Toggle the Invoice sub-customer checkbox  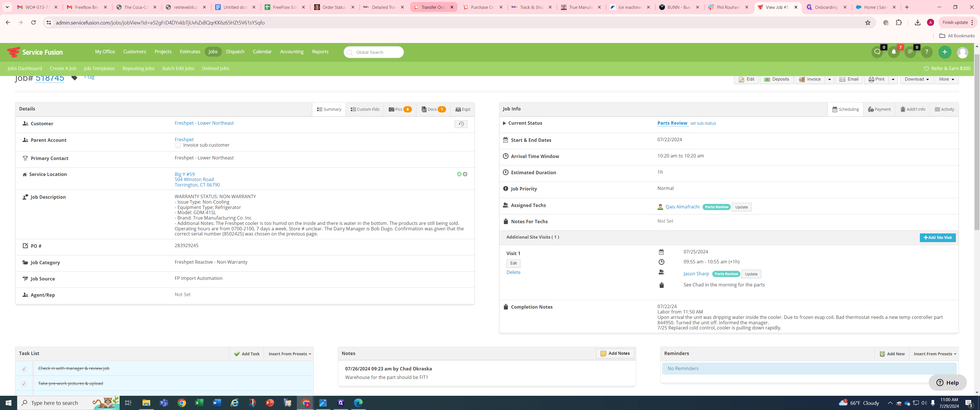pyautogui.click(x=178, y=145)
